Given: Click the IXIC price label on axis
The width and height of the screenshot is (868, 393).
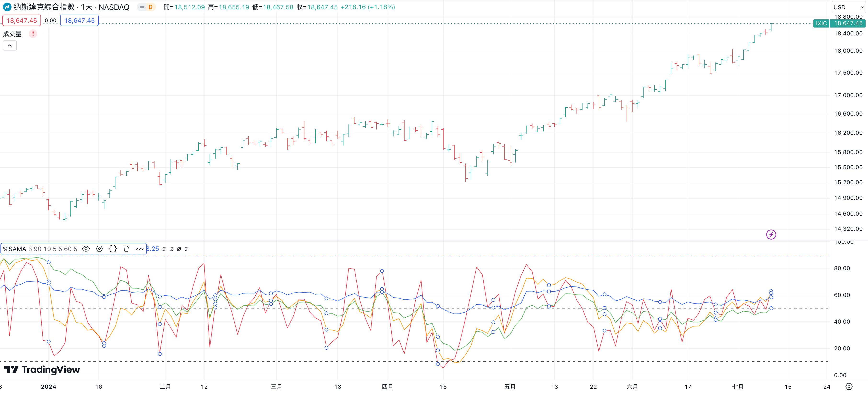Looking at the screenshot, I should coord(821,23).
